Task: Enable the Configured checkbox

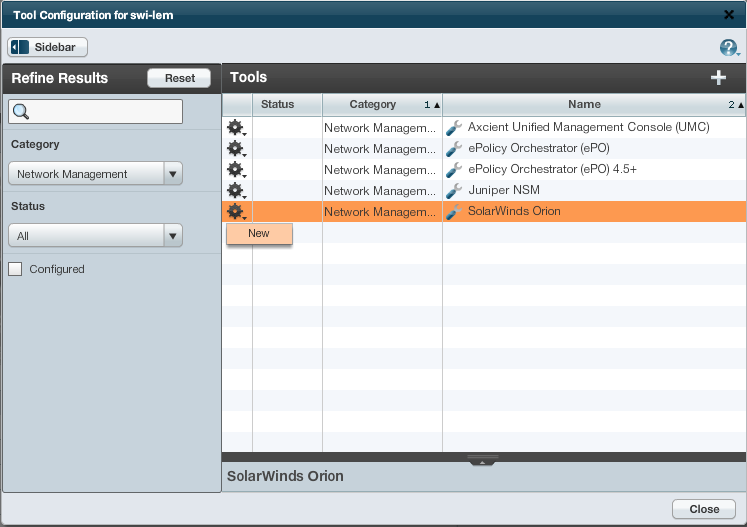Action: coord(15,269)
